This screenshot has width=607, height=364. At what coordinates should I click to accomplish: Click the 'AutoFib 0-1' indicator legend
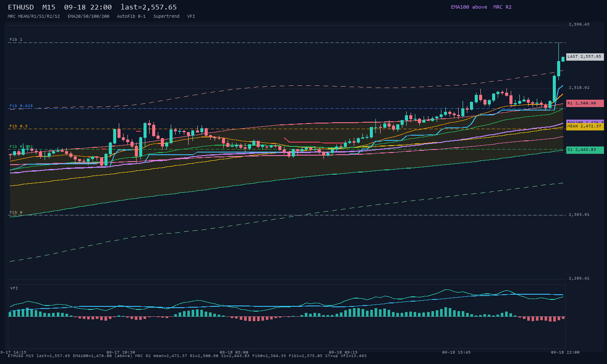[x=131, y=16]
